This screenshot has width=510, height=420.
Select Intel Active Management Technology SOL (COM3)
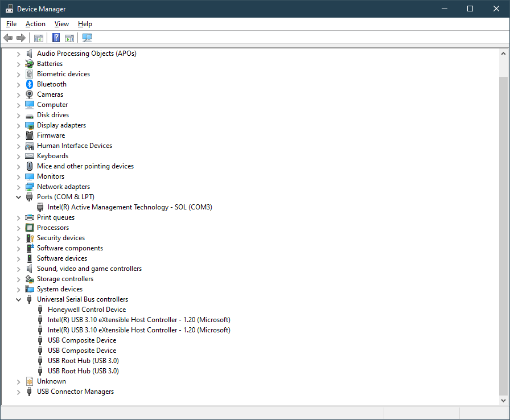tap(130, 207)
